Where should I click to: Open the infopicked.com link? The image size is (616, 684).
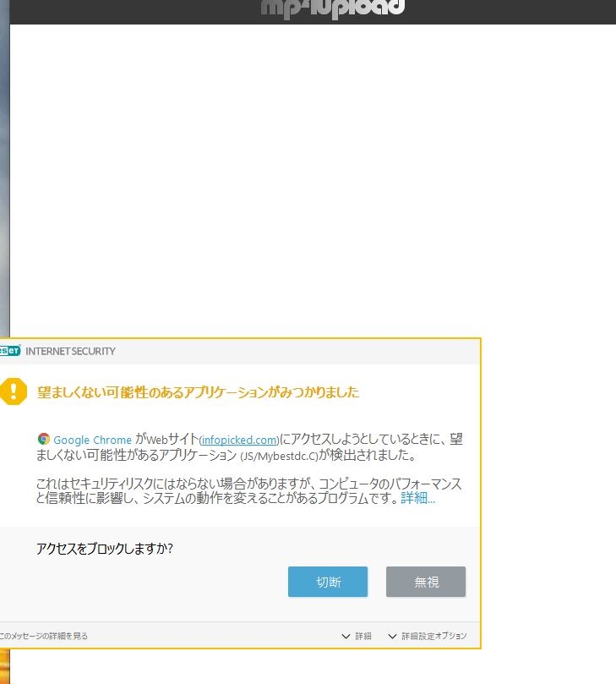click(239, 440)
